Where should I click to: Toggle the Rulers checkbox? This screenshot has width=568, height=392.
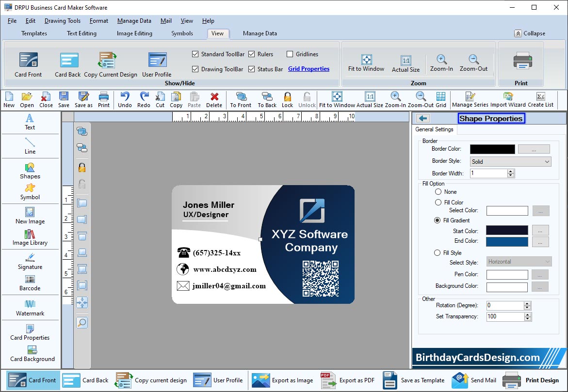click(252, 54)
